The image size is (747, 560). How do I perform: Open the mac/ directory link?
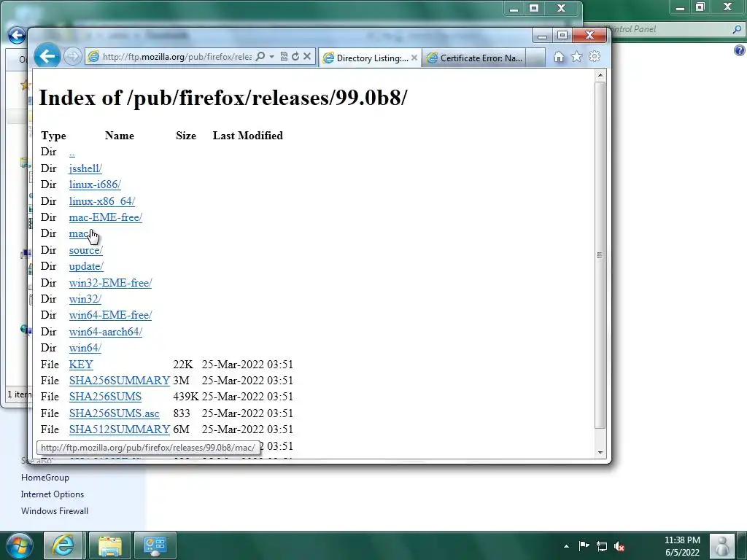coord(80,233)
